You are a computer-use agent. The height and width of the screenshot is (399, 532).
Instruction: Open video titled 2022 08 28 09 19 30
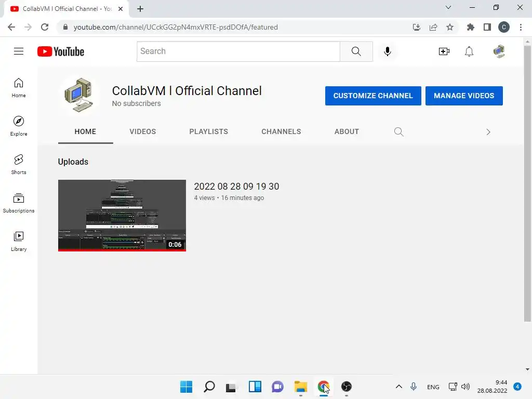(236, 187)
